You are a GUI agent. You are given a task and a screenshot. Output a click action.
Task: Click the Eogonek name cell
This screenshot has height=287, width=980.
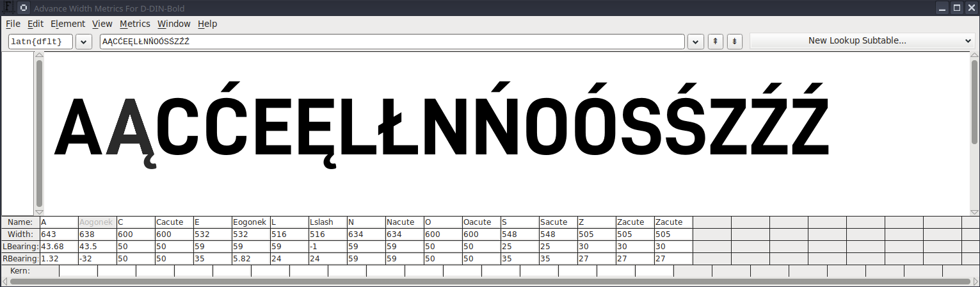(251, 222)
